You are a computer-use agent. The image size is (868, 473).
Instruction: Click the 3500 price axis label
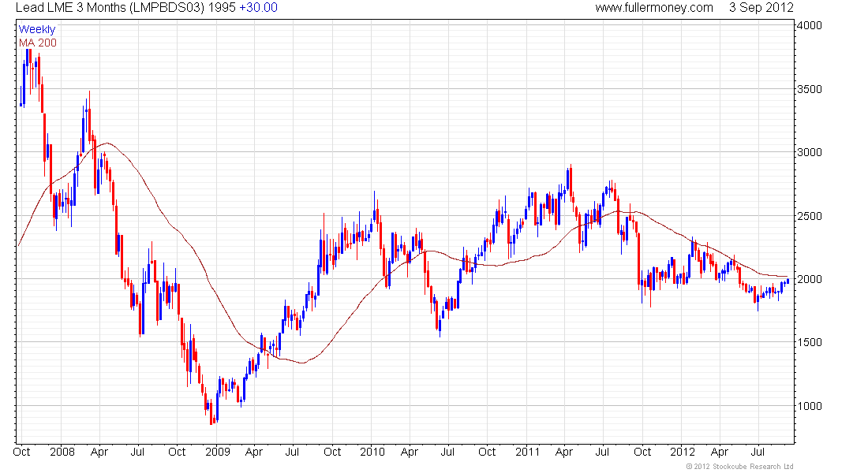coord(810,89)
